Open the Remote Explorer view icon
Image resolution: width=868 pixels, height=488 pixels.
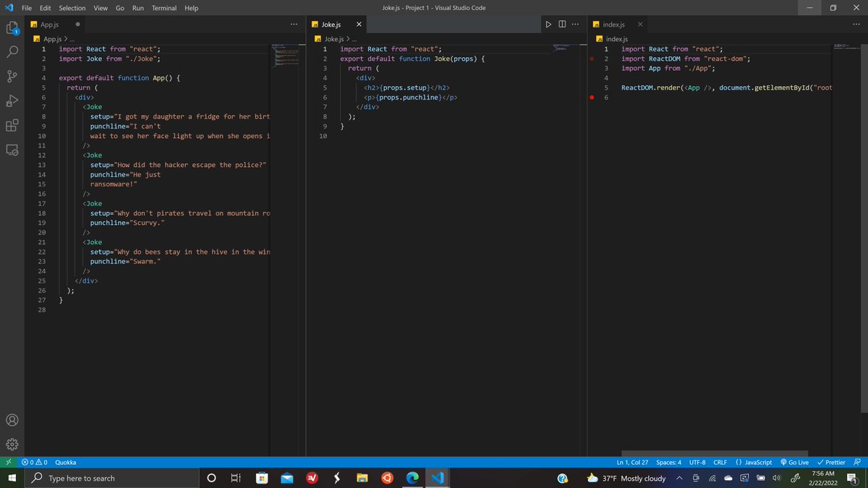(x=12, y=150)
